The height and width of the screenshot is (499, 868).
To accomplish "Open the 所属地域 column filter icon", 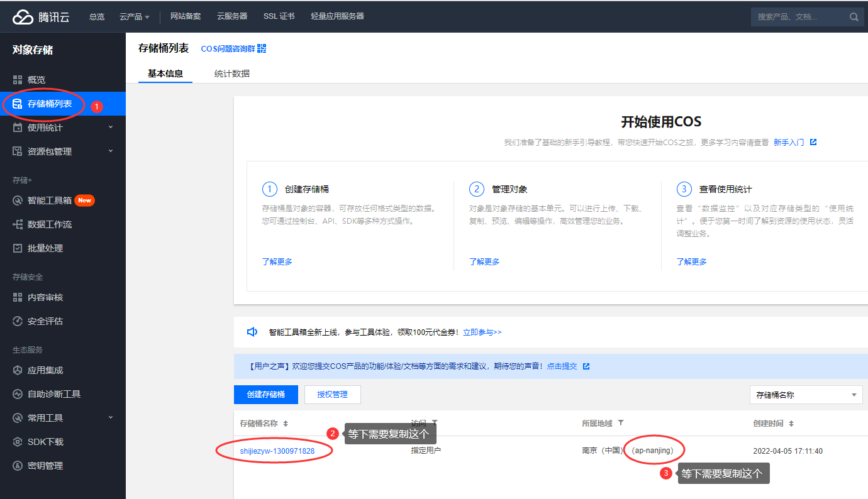I will 621,423.
